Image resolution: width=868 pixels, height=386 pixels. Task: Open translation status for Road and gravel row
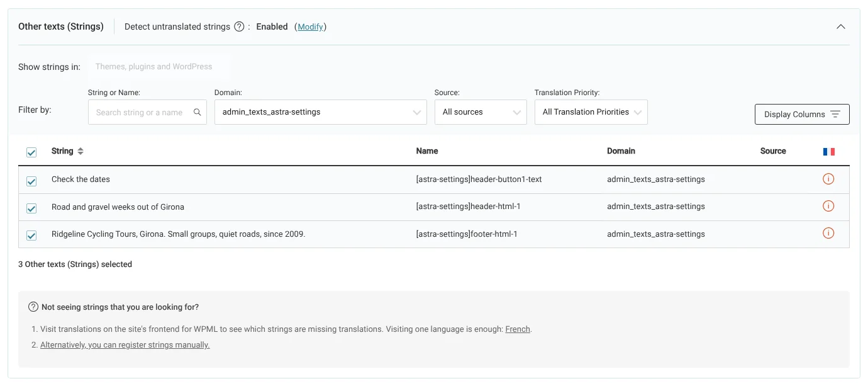[x=828, y=206]
